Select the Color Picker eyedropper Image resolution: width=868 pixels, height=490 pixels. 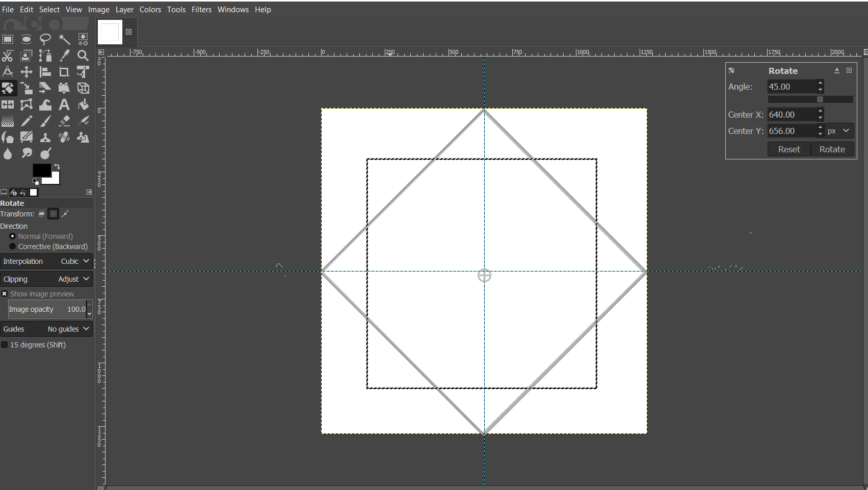click(64, 56)
